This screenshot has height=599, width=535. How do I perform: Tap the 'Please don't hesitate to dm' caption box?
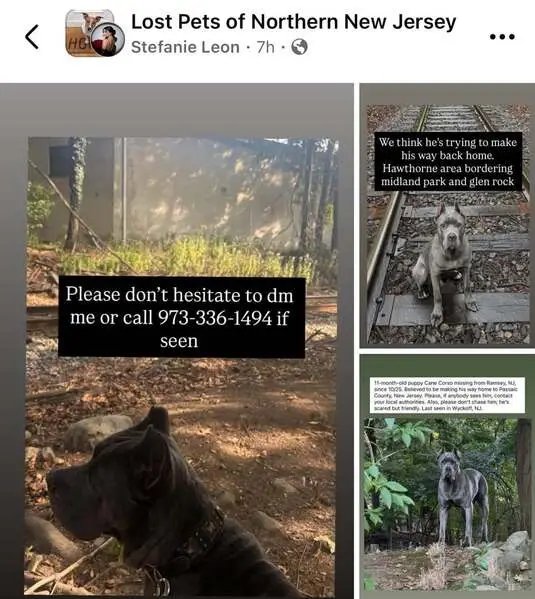182,317
